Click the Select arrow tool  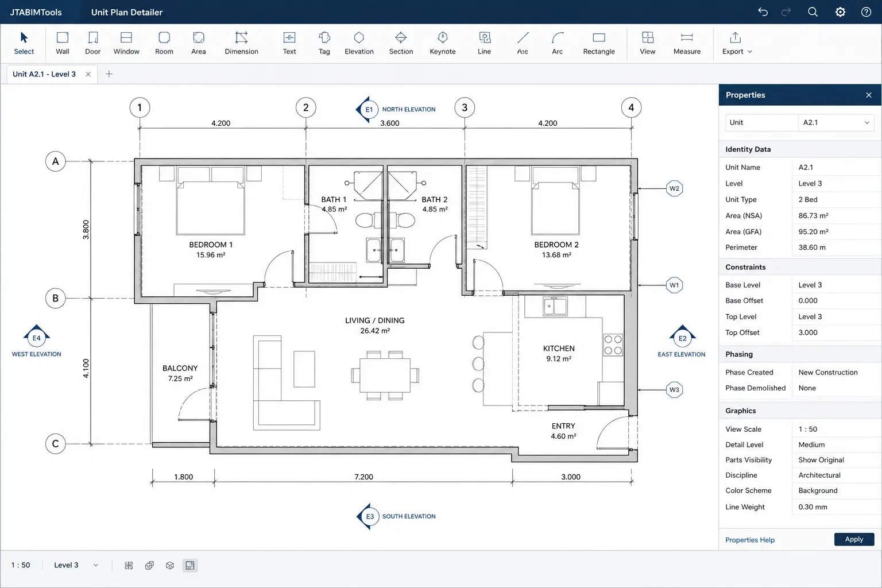(24, 43)
